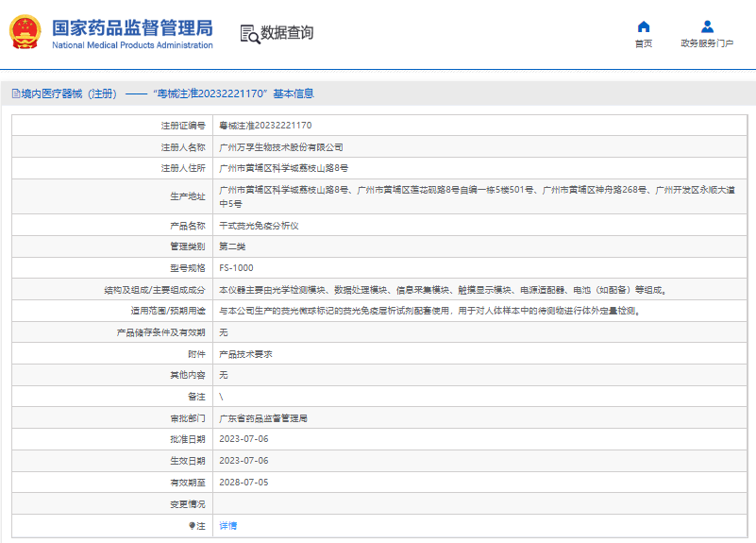Click 首页 text link
756x543 pixels.
[643, 43]
